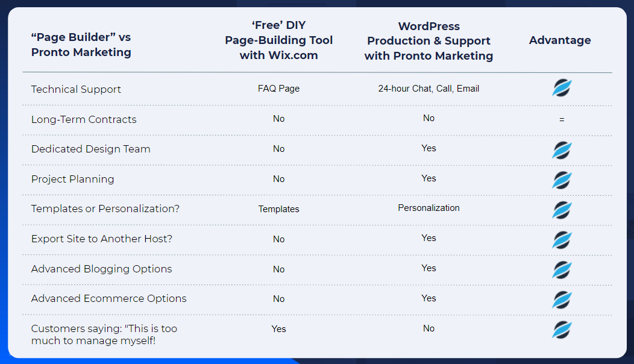Click 'Export Site to Another Host?' label
The image size is (634, 364).
coord(101,239)
